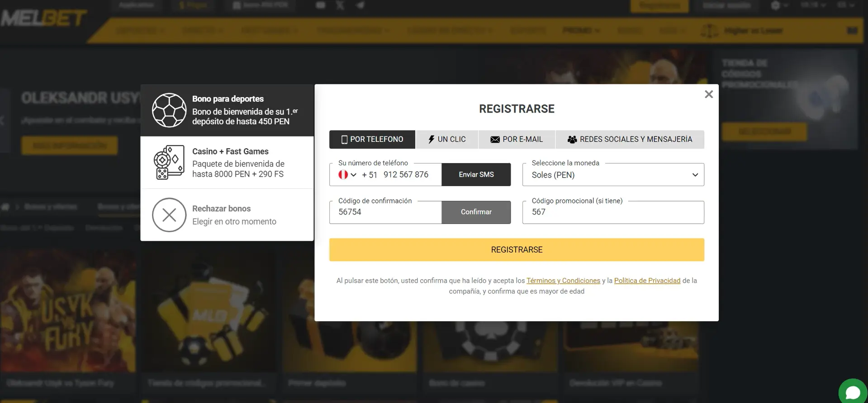This screenshot has height=403, width=868.
Task: Open the live chat bubble icon
Action: 853,391
